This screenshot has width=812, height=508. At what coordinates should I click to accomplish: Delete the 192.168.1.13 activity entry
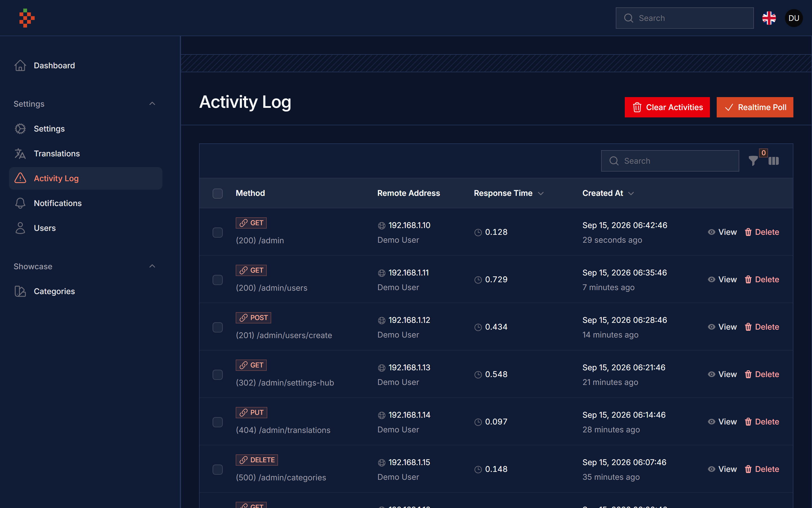point(762,374)
